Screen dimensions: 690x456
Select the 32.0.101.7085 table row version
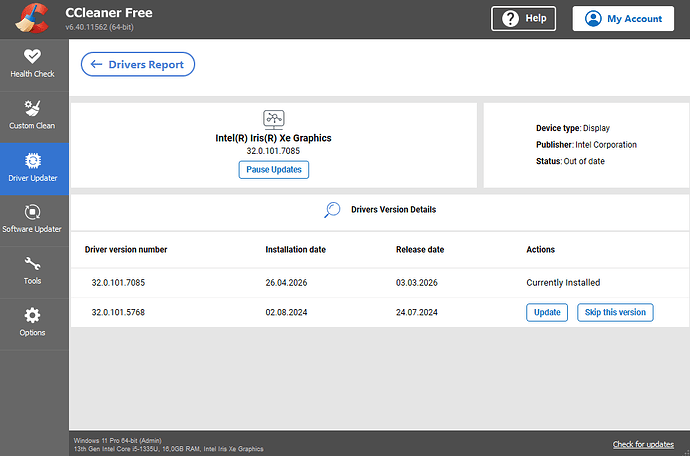pos(118,283)
